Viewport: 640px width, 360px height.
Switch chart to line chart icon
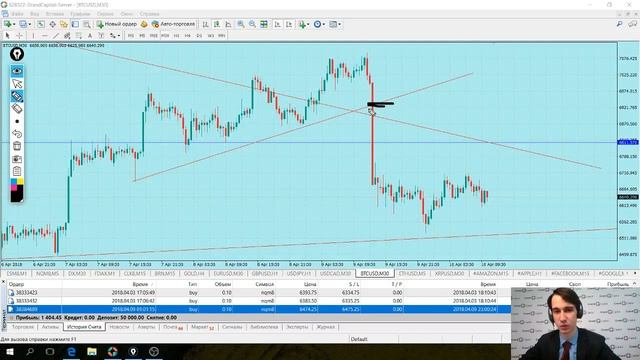tap(228, 24)
